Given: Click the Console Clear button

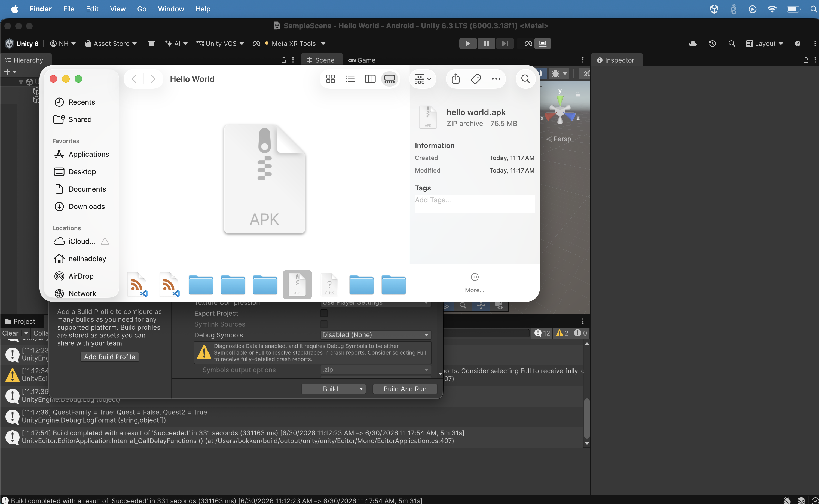Looking at the screenshot, I should pos(10,333).
